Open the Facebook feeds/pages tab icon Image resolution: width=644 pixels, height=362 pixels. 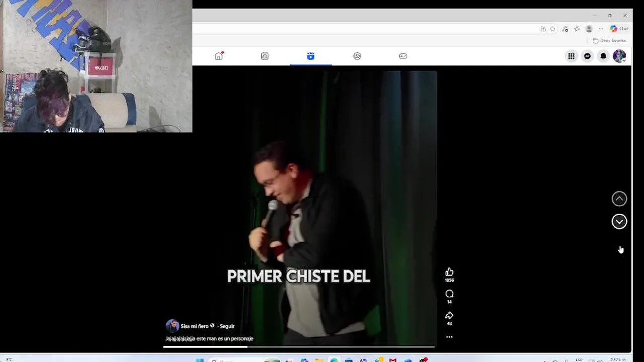[265, 56]
